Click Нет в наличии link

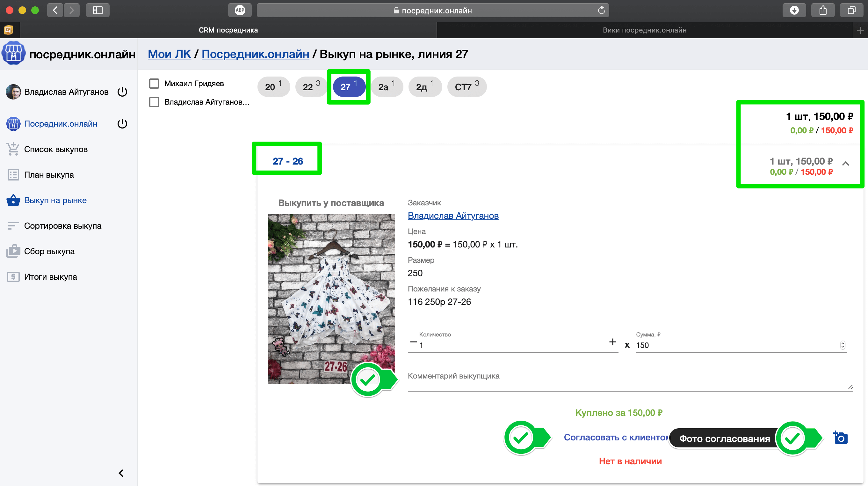click(x=630, y=461)
